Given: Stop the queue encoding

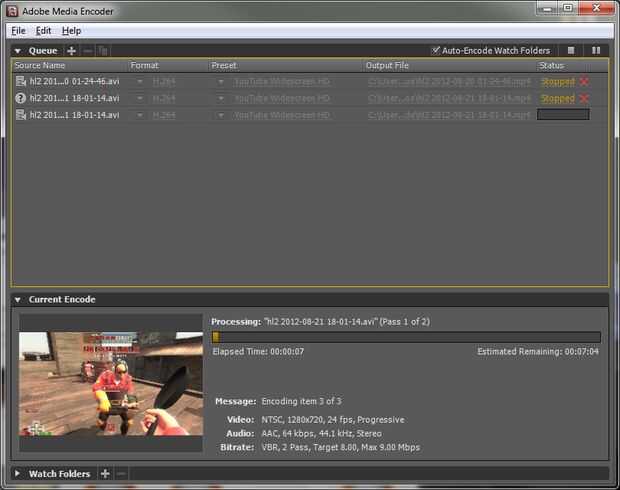Looking at the screenshot, I should point(571,50).
